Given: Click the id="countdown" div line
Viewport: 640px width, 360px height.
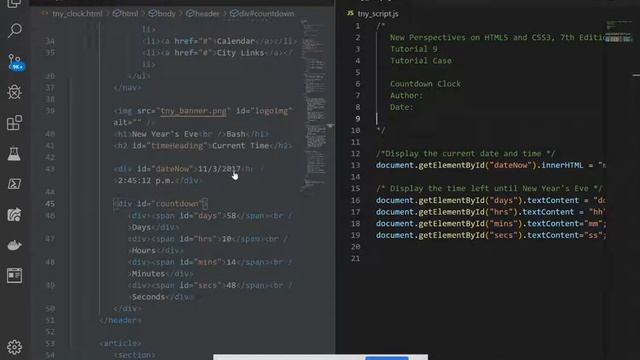Looking at the screenshot, I should pos(161,204).
